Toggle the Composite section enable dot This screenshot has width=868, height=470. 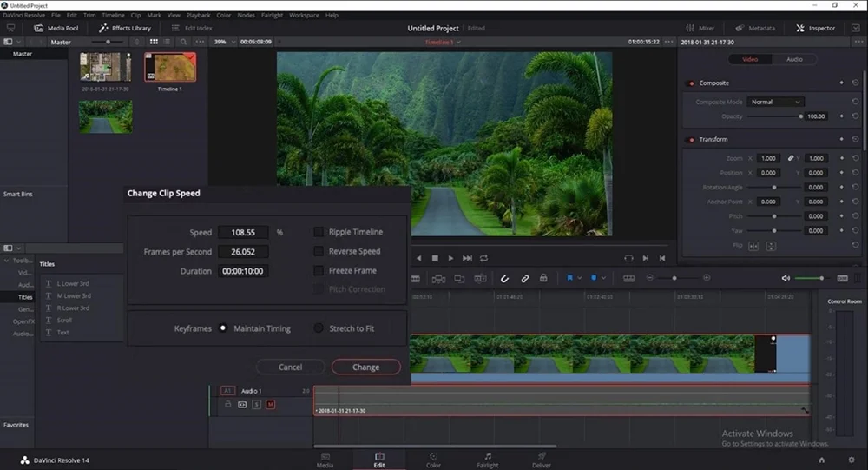click(691, 83)
